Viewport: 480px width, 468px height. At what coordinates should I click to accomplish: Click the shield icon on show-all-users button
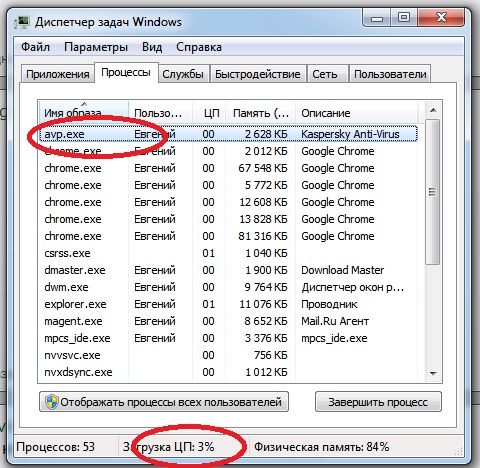[x=51, y=402]
